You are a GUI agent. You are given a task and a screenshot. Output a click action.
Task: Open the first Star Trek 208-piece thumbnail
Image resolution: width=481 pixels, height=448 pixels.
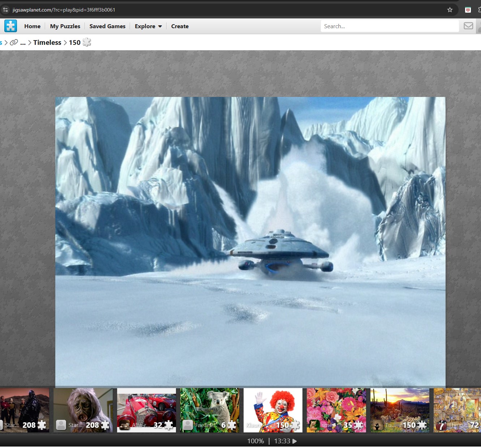pyautogui.click(x=25, y=410)
